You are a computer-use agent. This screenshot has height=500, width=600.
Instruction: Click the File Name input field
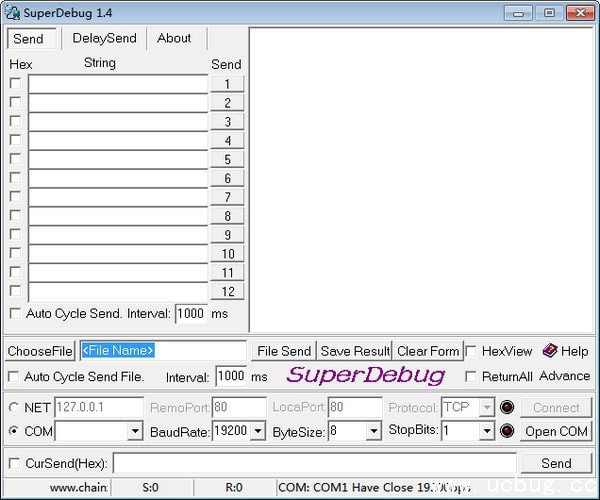(163, 350)
